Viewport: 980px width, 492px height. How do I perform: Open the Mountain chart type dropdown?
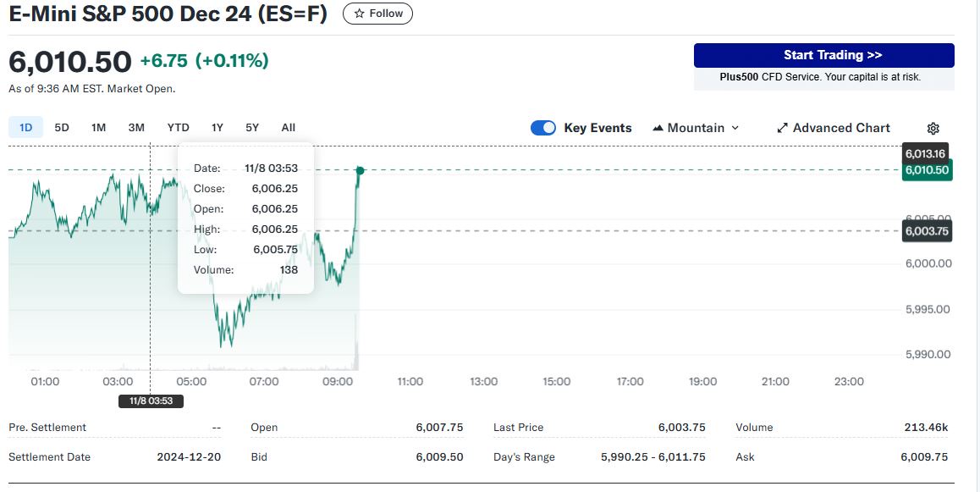[696, 128]
